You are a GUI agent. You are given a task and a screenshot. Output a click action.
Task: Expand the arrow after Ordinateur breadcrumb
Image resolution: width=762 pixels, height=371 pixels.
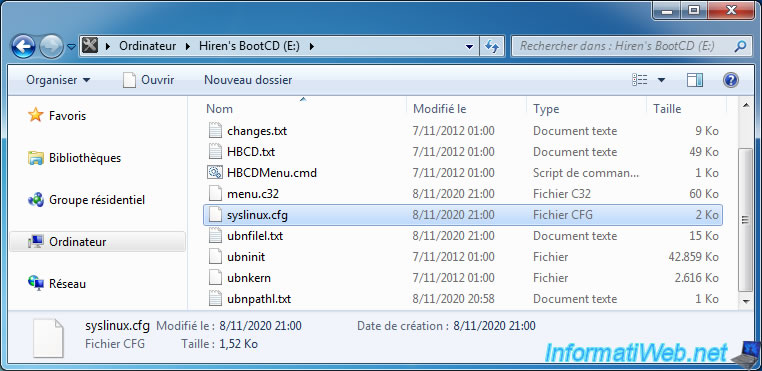pyautogui.click(x=188, y=47)
